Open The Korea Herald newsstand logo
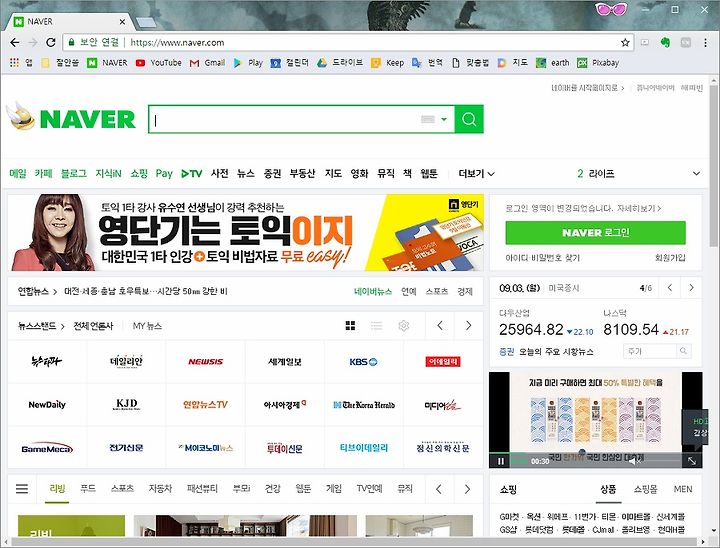The width and height of the screenshot is (720, 548). 364,405
